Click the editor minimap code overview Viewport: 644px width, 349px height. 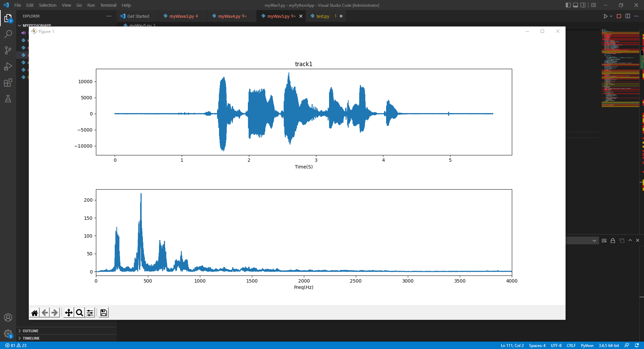click(621, 68)
